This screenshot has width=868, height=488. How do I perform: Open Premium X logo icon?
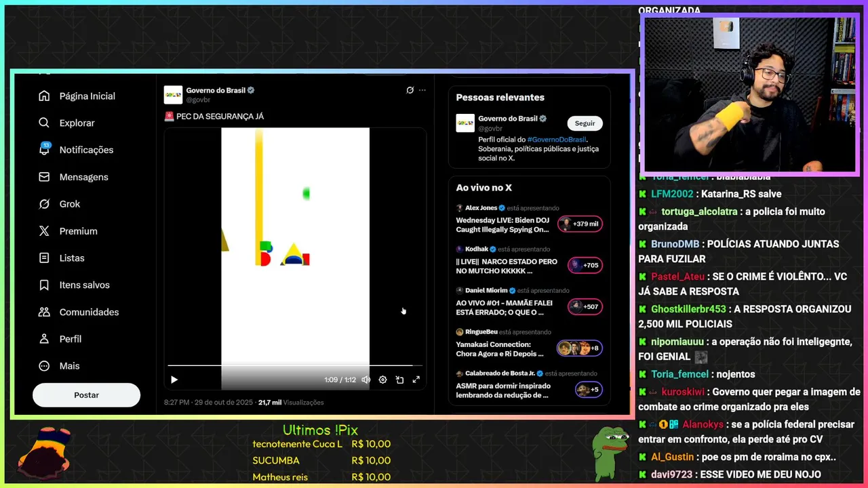(x=44, y=231)
